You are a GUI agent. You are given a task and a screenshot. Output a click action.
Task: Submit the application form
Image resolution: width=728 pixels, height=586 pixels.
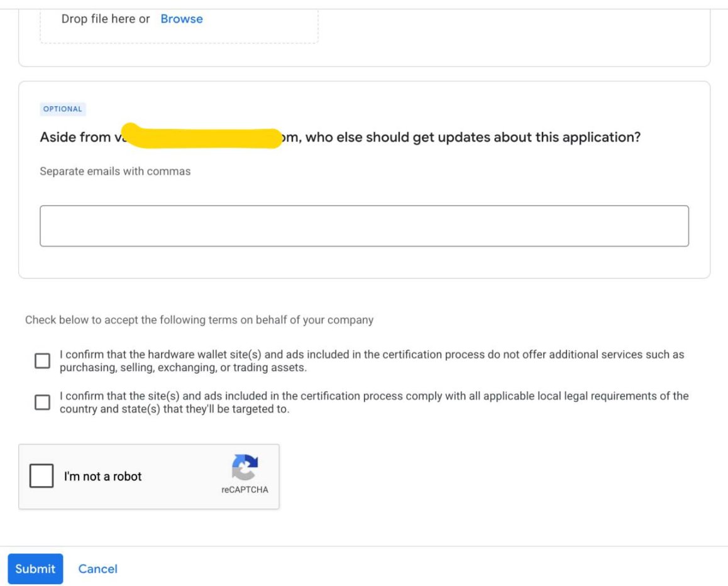click(35, 569)
